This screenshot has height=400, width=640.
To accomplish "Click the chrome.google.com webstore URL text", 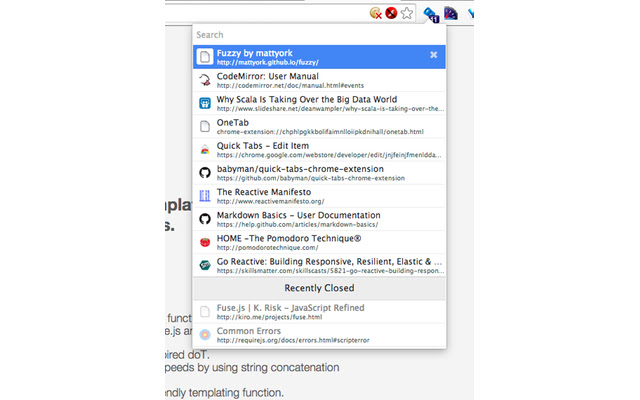I will (329, 155).
